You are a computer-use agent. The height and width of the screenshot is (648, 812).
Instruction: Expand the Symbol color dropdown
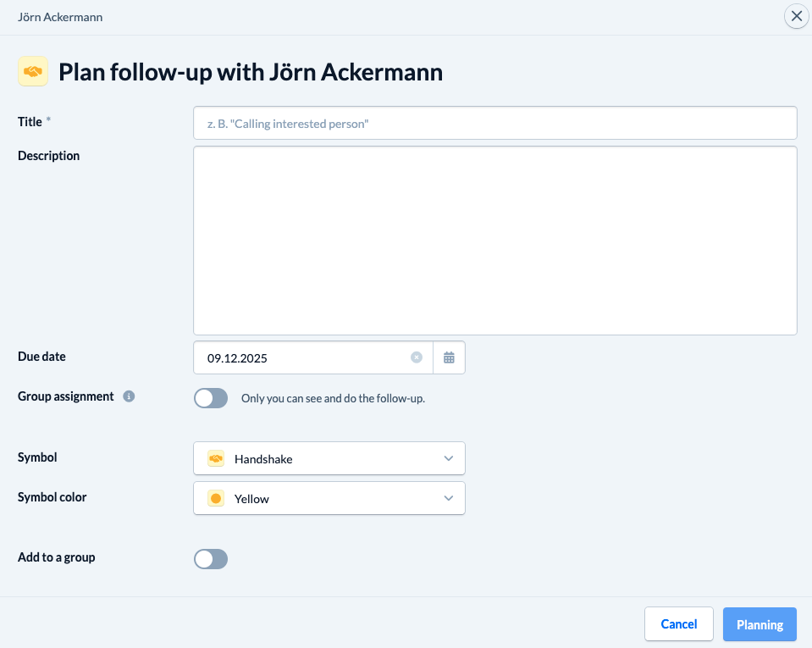pyautogui.click(x=329, y=498)
